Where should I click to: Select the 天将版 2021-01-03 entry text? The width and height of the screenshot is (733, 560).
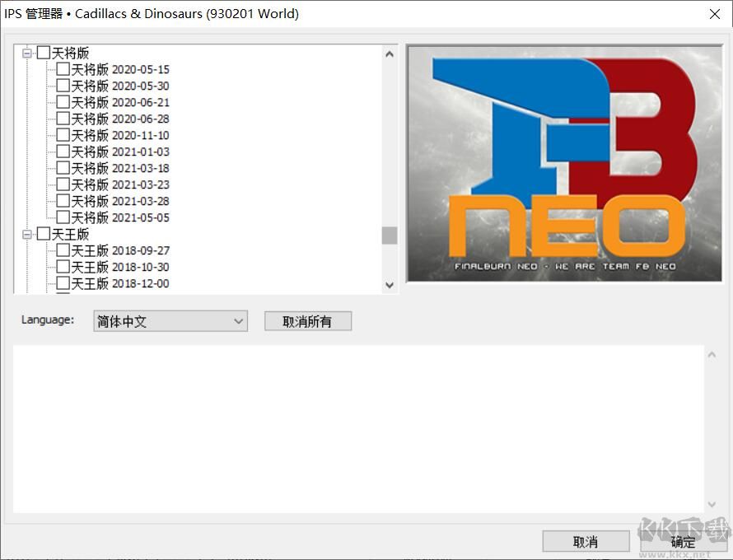120,152
